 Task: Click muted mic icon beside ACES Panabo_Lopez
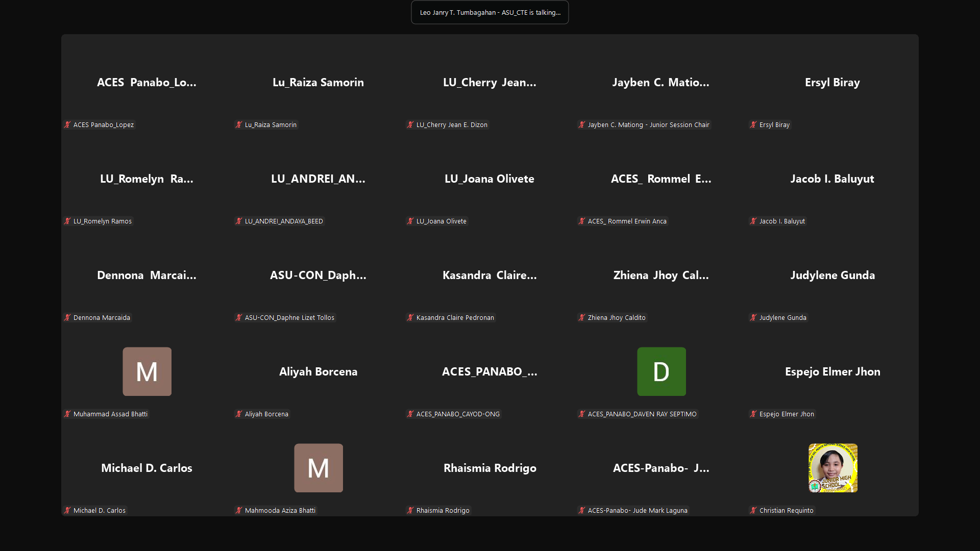[67, 124]
